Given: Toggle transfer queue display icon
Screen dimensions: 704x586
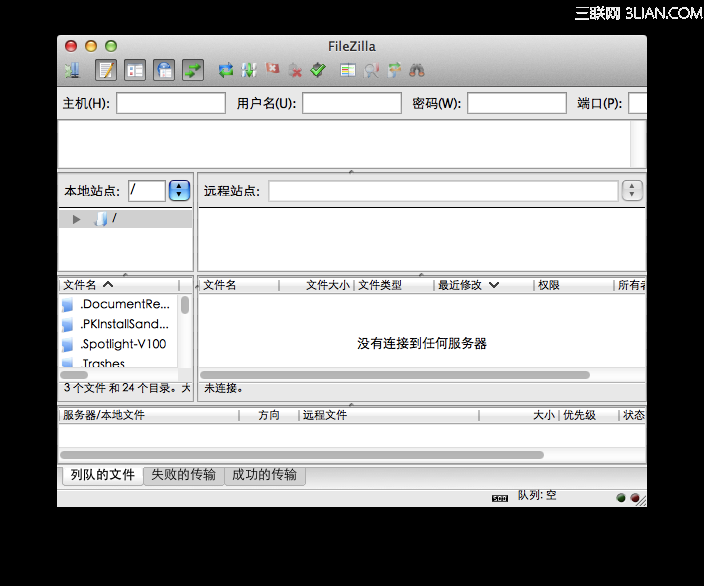Looking at the screenshot, I should pos(193,70).
